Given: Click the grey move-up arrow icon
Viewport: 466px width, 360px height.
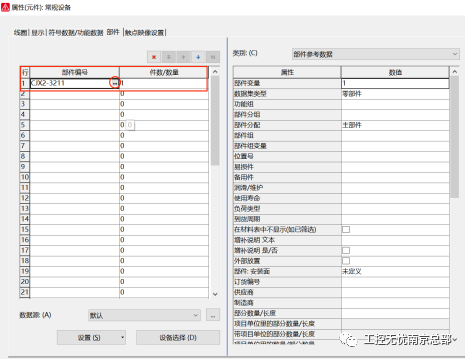Looking at the screenshot, I should pos(183,57).
